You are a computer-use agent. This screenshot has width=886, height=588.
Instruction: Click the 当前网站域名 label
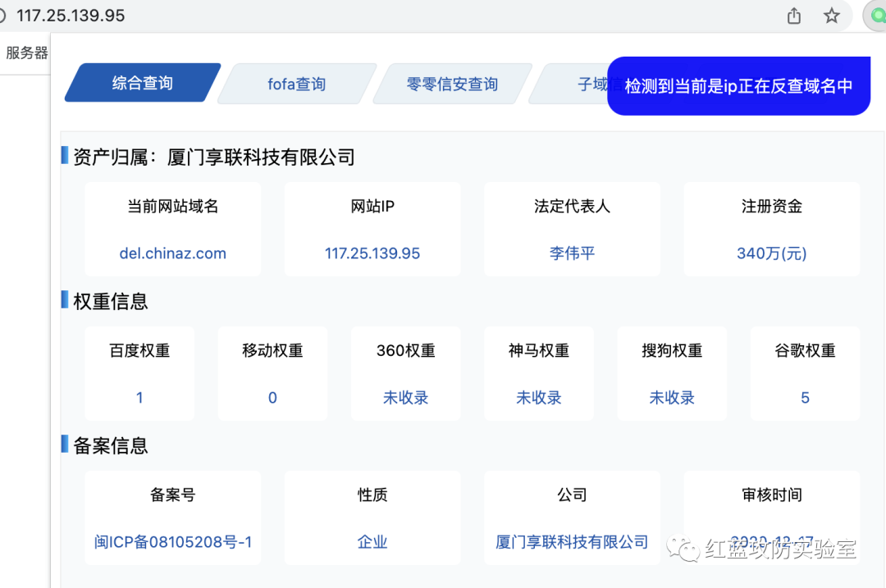173,206
